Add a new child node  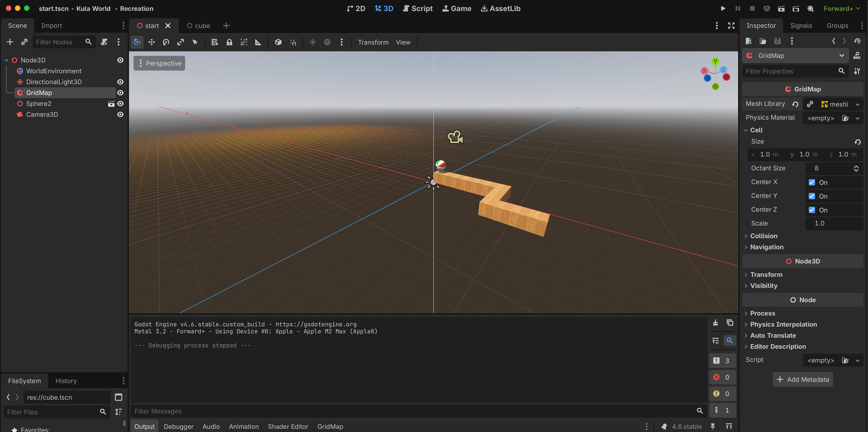point(9,42)
